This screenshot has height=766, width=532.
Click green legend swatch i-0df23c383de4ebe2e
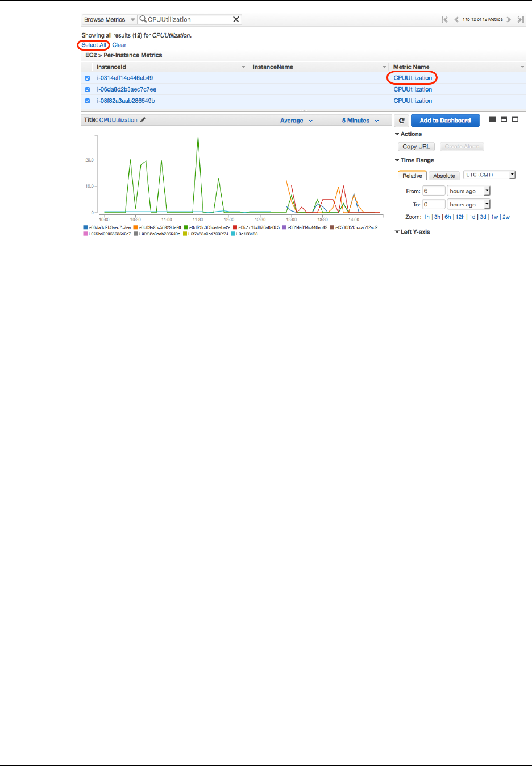(185, 227)
